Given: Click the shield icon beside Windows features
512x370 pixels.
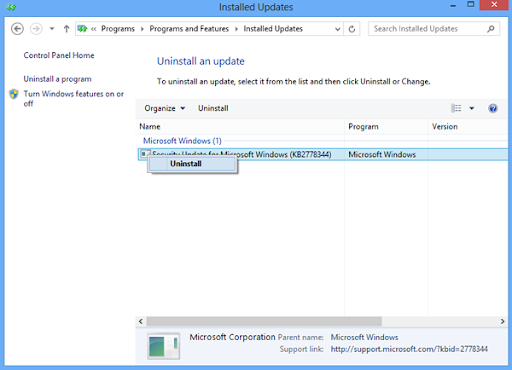Looking at the screenshot, I should pos(14,94).
